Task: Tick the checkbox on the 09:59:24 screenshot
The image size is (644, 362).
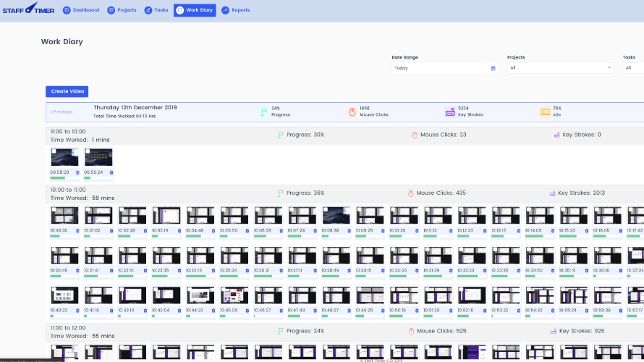Action: (88, 152)
